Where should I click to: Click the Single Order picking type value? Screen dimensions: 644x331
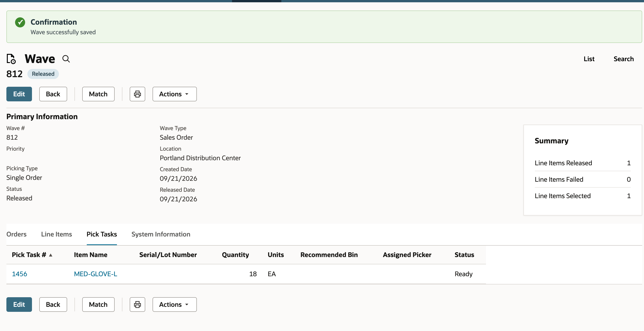click(24, 178)
